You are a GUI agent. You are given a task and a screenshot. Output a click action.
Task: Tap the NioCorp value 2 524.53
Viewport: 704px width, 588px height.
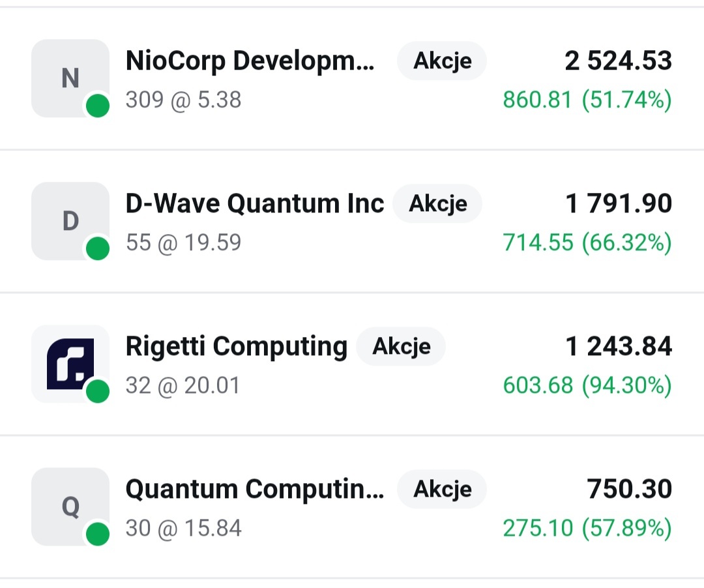618,61
